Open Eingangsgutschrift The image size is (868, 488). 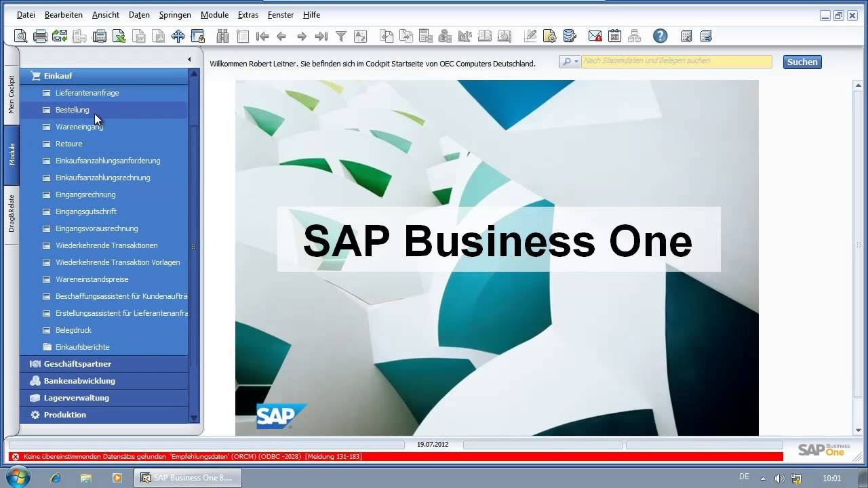86,211
